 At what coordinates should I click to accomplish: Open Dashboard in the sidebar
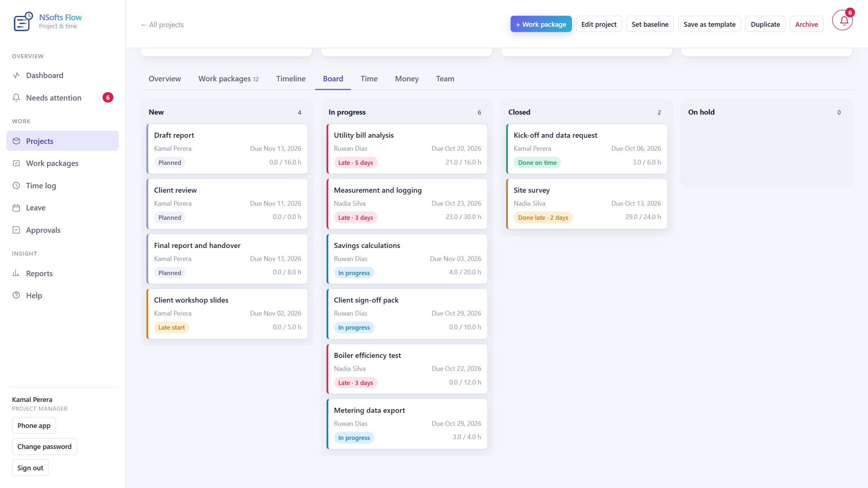(x=63, y=75)
